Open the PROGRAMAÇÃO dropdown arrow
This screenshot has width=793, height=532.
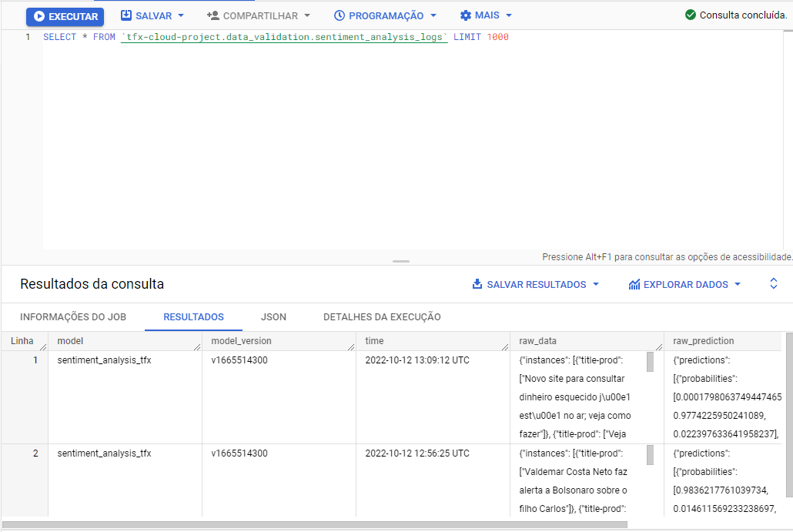pyautogui.click(x=433, y=15)
